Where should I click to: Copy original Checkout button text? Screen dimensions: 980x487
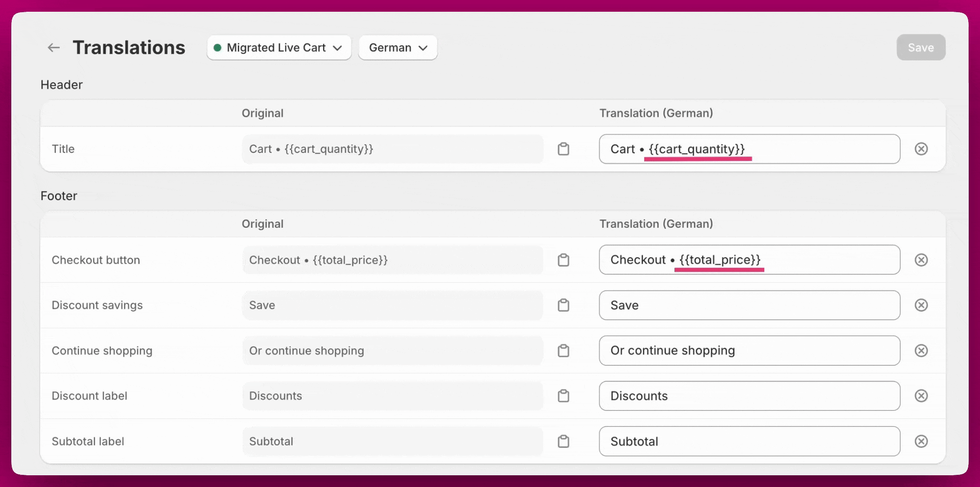pos(563,260)
